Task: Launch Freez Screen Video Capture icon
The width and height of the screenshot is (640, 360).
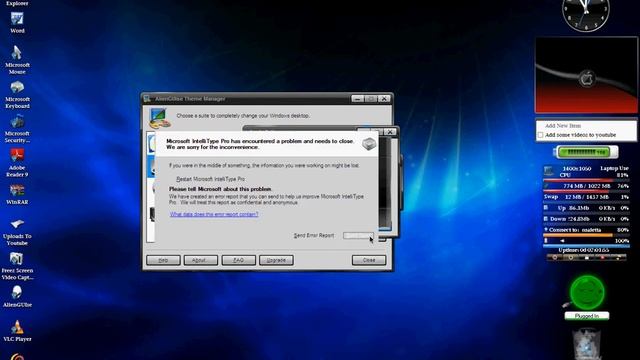Action: point(17,266)
